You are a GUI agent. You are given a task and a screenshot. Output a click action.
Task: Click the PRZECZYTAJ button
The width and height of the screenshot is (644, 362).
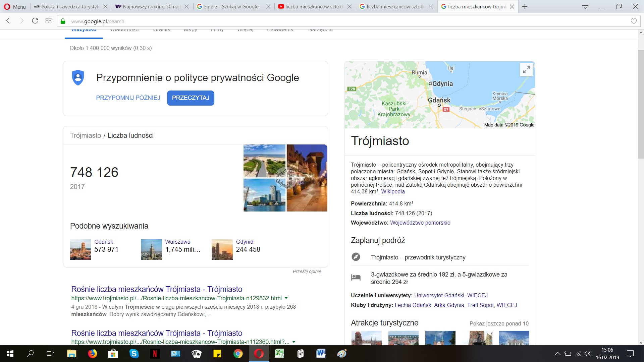coord(191,98)
